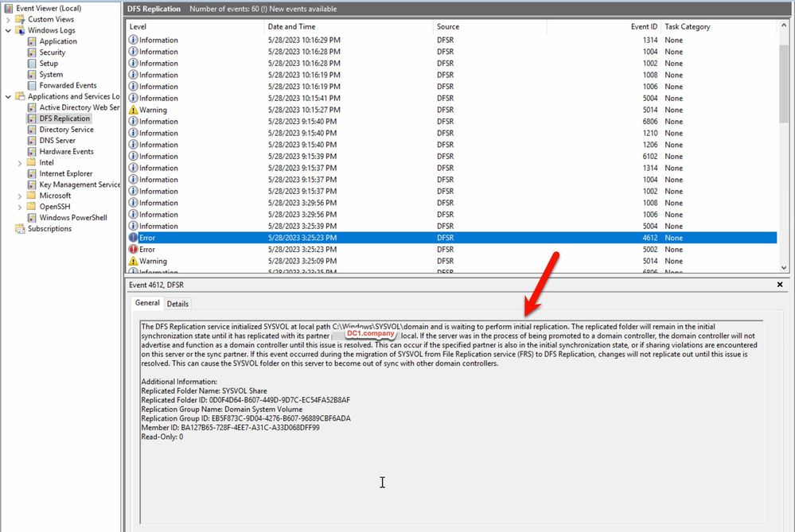Select the Subscriptions node icon
The height and width of the screenshot is (532, 795).
20,229
